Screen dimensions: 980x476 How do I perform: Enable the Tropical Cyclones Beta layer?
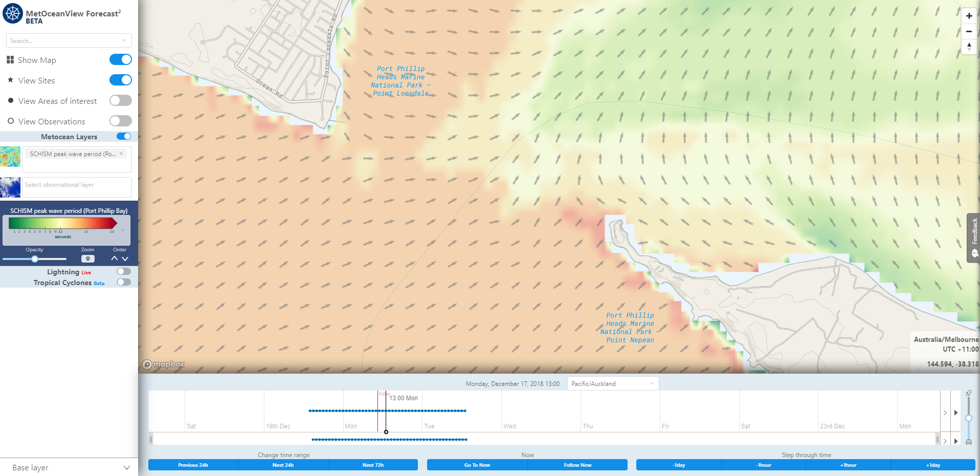124,282
